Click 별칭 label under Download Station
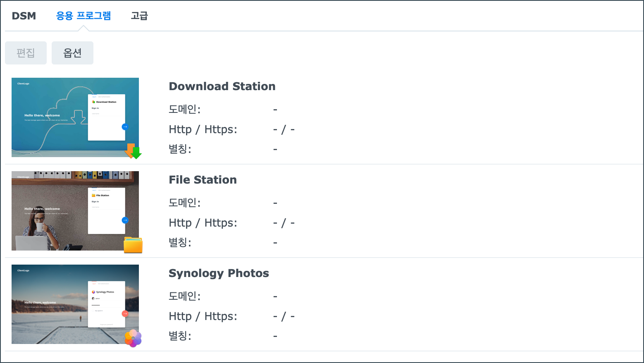The height and width of the screenshot is (363, 644). pos(180,149)
